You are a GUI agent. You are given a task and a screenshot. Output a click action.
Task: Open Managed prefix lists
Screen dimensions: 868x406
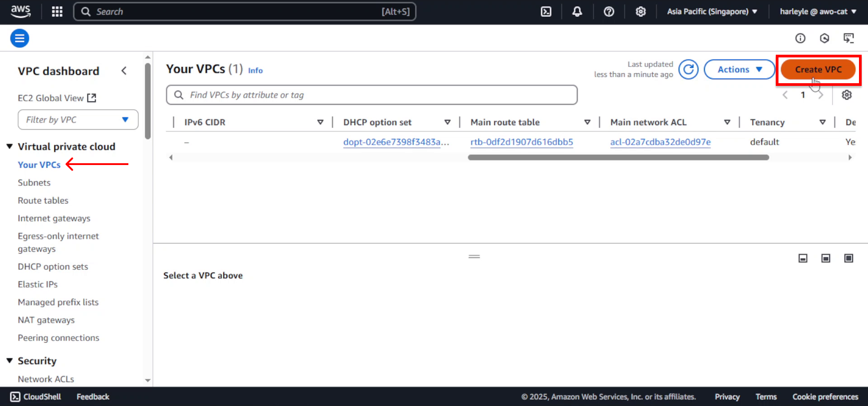[x=58, y=302]
